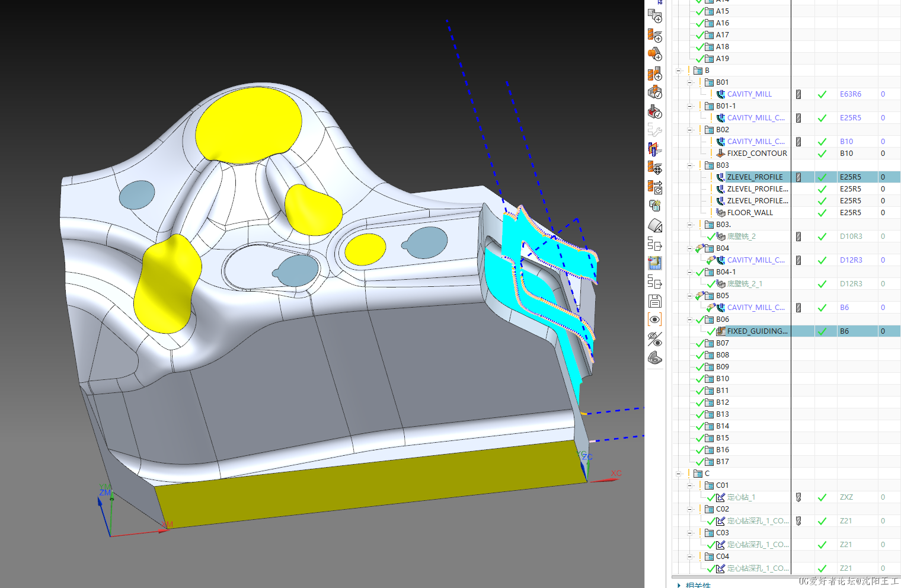Click the lower export-structure arrow icon
This screenshot has width=901, height=588.
[654, 282]
